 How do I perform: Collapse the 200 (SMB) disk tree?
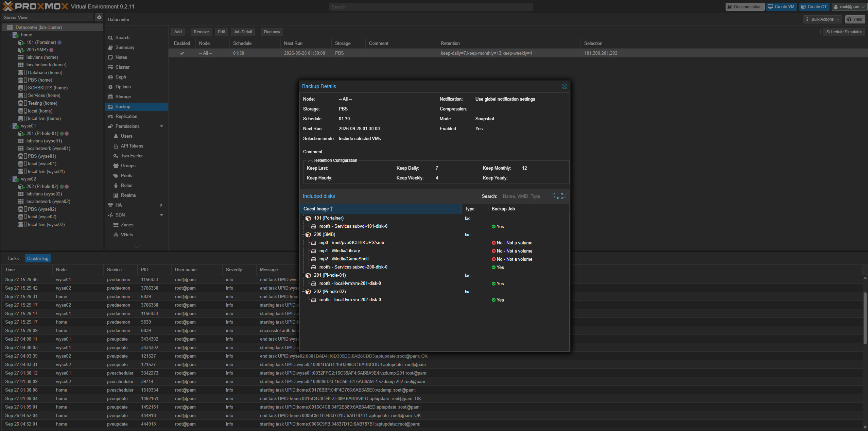click(303, 235)
